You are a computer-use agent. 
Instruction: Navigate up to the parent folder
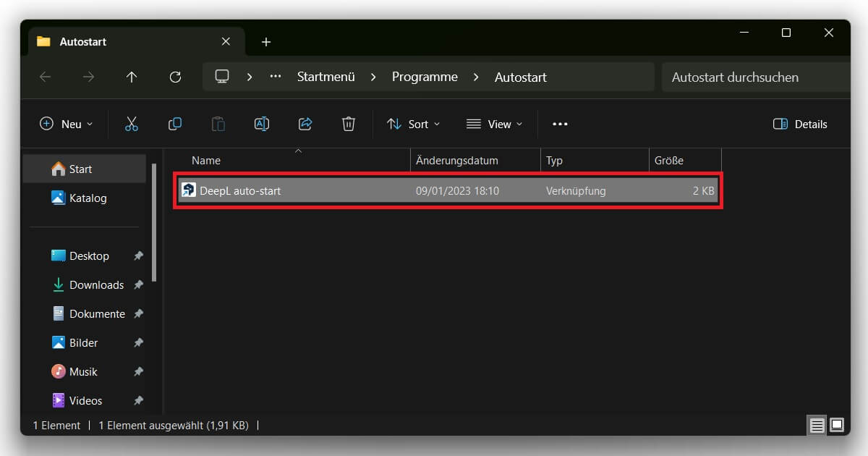[132, 77]
